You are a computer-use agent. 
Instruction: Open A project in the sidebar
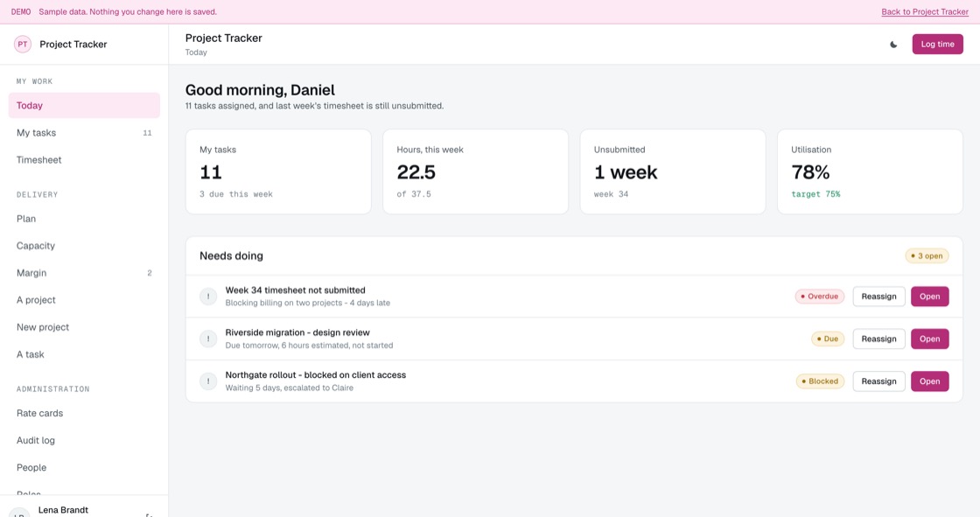pyautogui.click(x=84, y=300)
